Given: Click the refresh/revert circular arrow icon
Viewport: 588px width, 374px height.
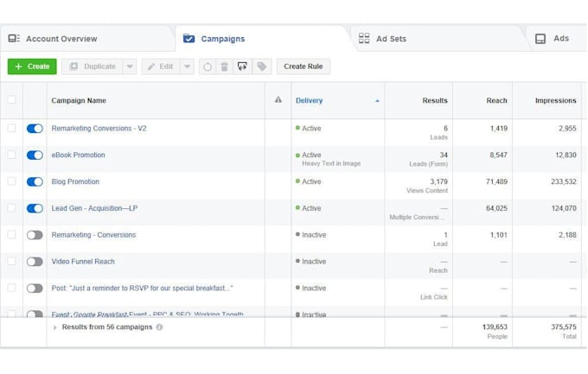Looking at the screenshot, I should coord(208,67).
